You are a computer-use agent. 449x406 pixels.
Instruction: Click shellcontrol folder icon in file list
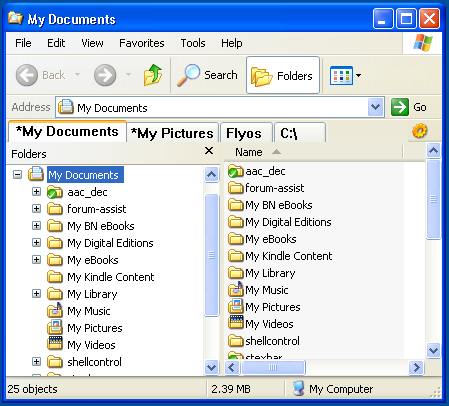coord(236,341)
